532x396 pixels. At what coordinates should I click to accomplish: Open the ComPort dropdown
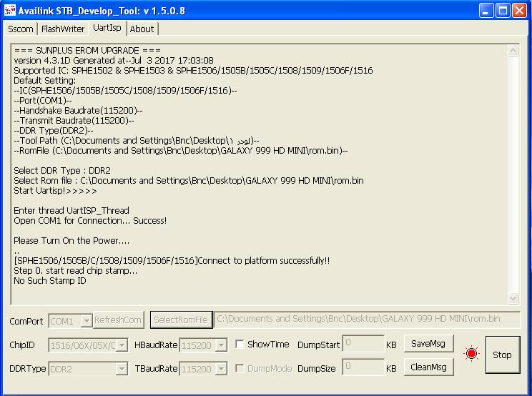[87, 321]
